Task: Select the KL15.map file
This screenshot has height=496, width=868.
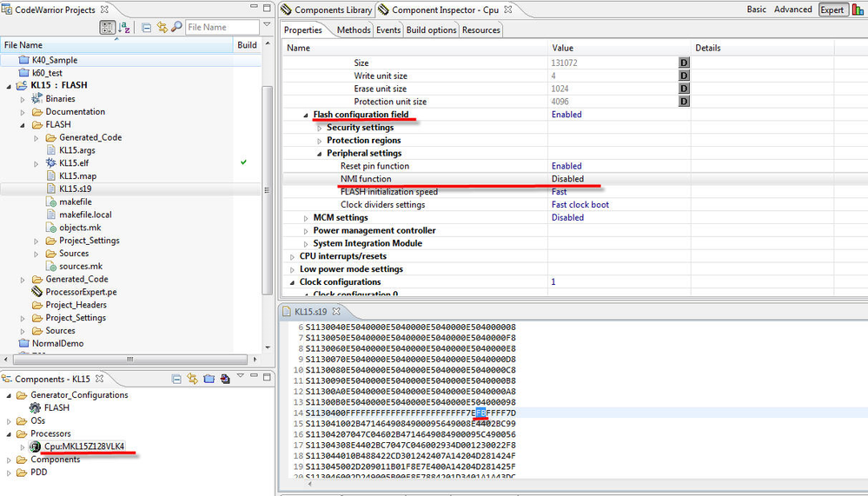Action: 77,176
